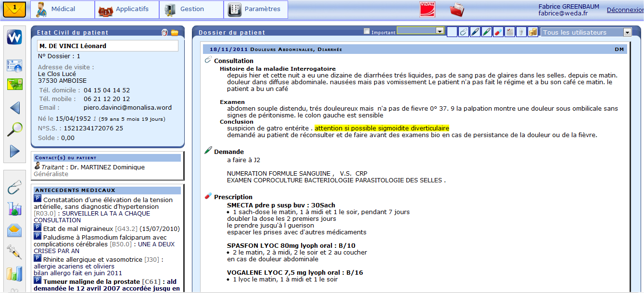Click the patient name field M. DE VINCI Léonard

[x=108, y=46]
